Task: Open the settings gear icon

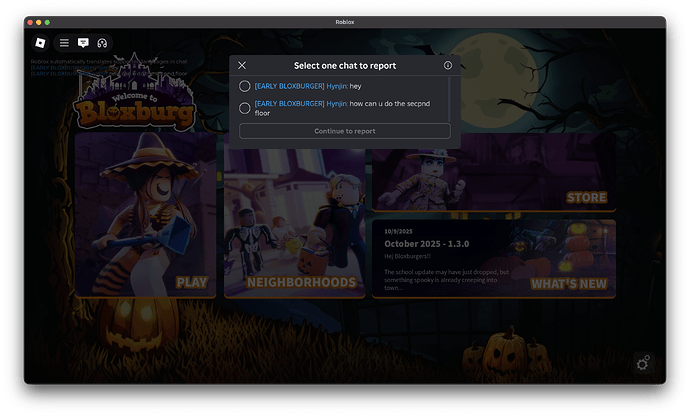Action: [643, 363]
